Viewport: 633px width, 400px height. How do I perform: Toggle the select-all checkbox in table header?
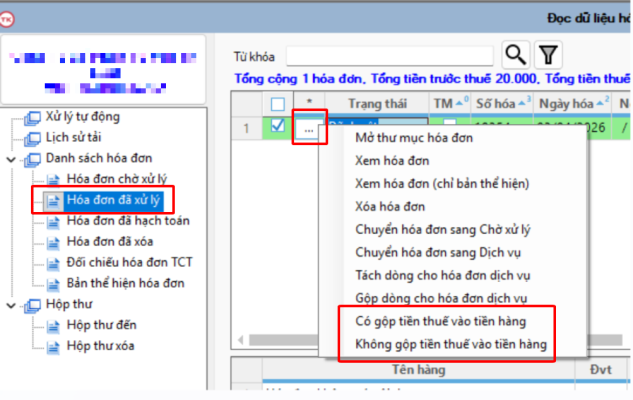tap(278, 104)
